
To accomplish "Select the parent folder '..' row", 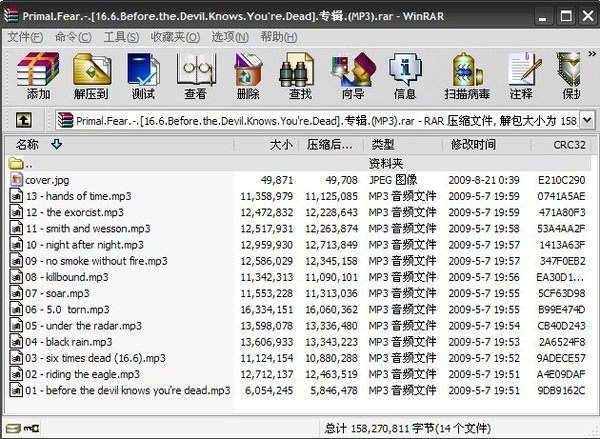I will coord(298,164).
